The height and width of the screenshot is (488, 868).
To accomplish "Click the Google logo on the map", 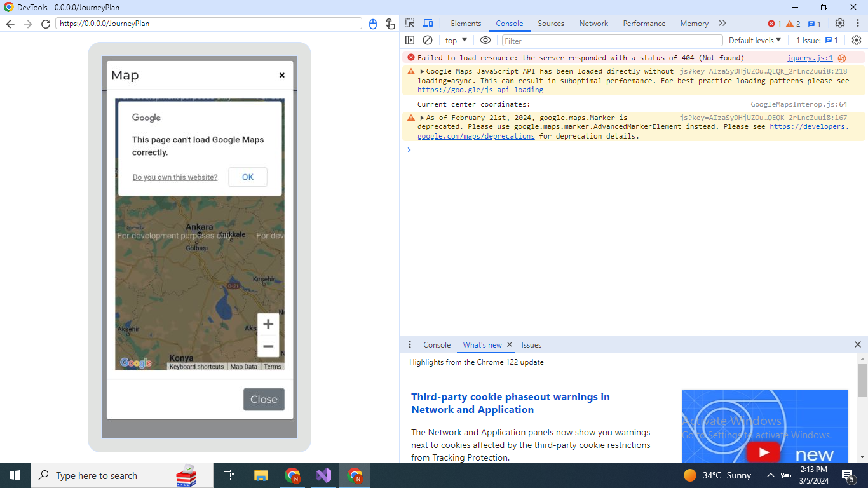I will tap(136, 363).
